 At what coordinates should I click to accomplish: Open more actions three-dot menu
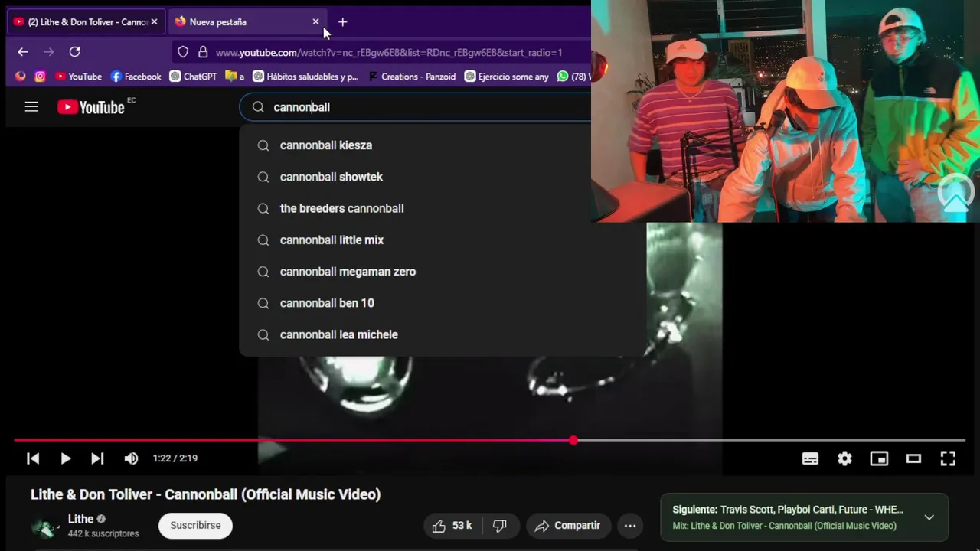click(x=630, y=526)
